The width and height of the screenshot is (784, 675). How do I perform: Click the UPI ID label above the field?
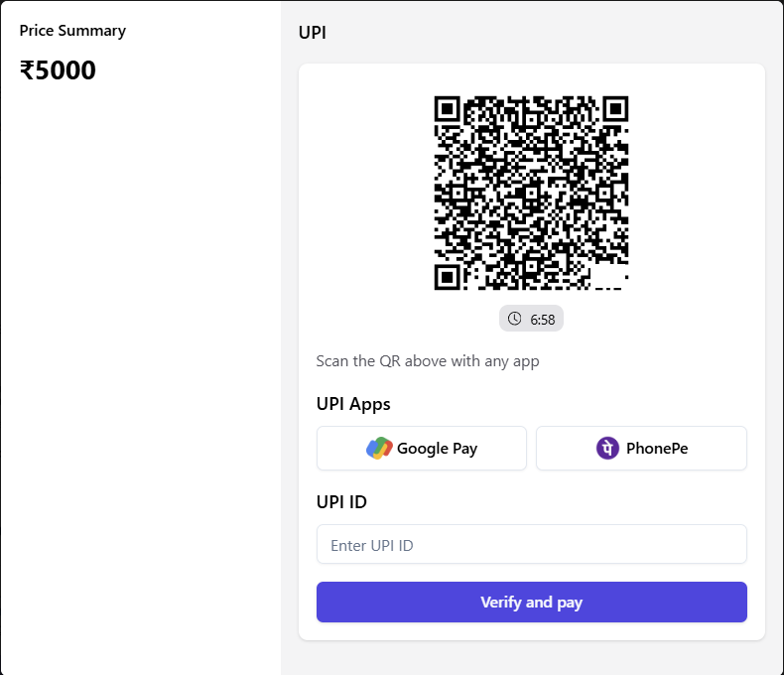(x=341, y=502)
